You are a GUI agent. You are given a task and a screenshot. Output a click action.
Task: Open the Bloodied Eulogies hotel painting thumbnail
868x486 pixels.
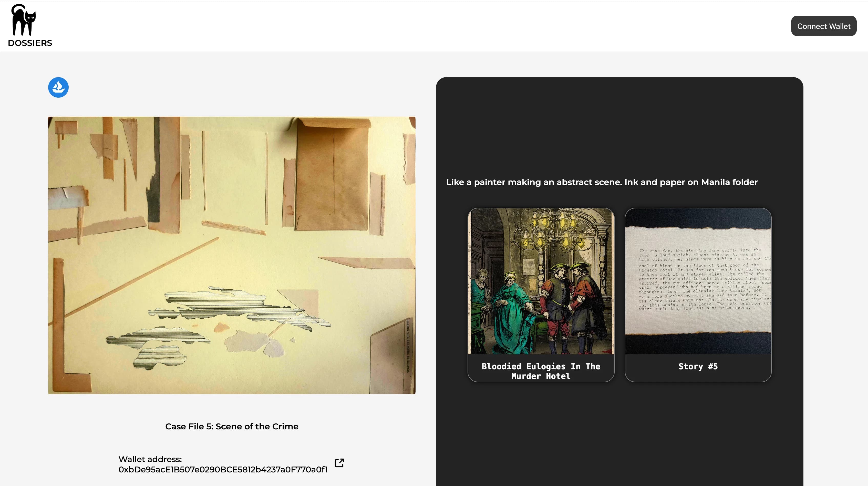coord(541,281)
